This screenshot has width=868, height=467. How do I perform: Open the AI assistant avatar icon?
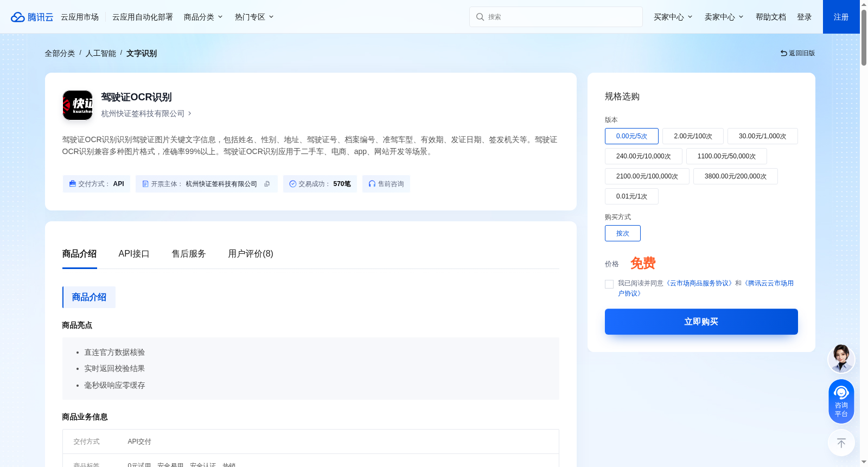841,359
